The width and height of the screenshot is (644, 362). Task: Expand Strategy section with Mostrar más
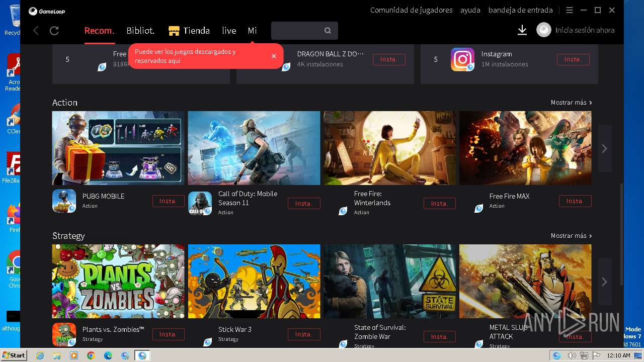571,236
